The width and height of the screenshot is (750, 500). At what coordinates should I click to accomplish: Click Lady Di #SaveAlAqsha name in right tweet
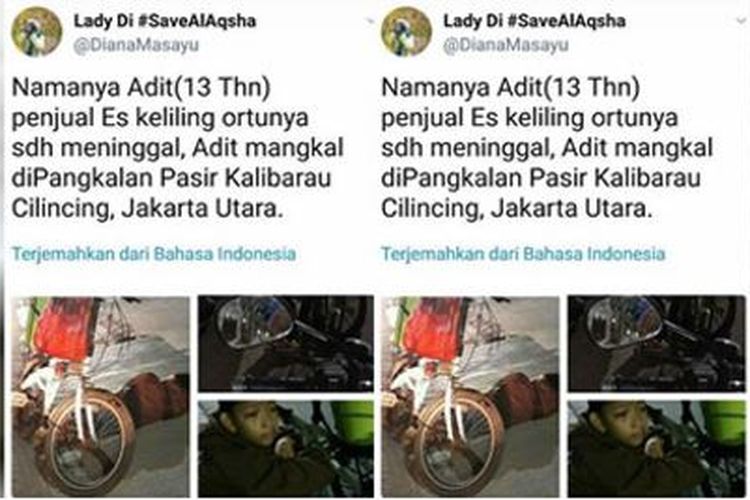click(x=534, y=21)
